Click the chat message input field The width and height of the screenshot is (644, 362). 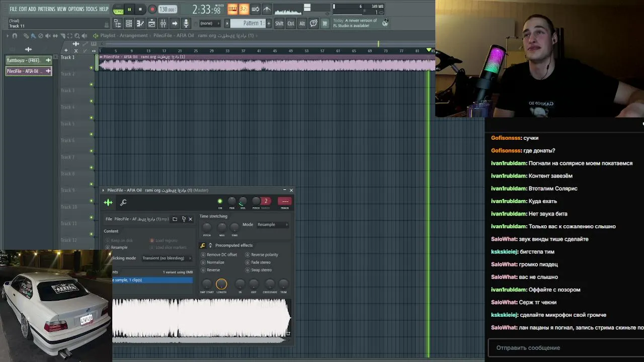pyautogui.click(x=566, y=348)
